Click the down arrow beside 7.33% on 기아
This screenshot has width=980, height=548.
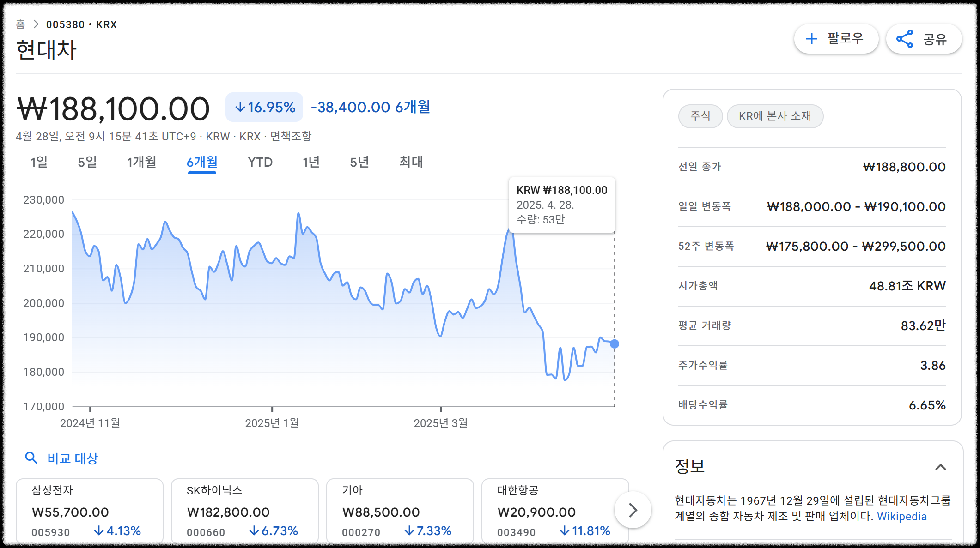click(409, 531)
